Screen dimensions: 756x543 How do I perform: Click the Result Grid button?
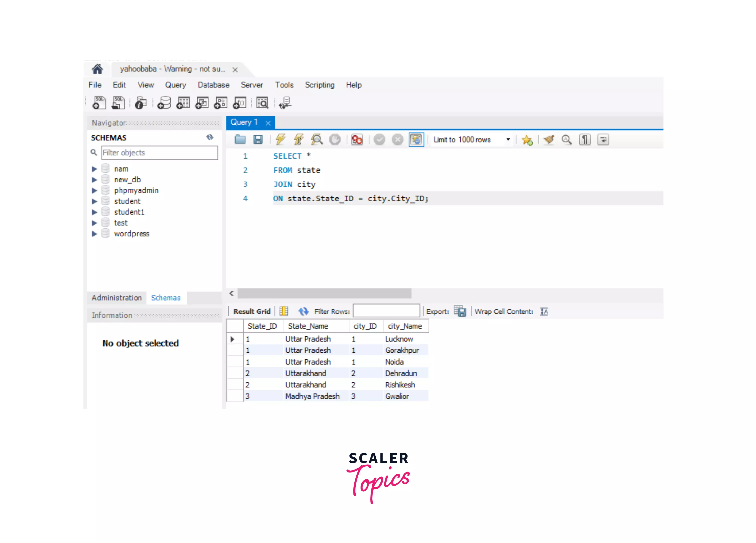click(252, 311)
